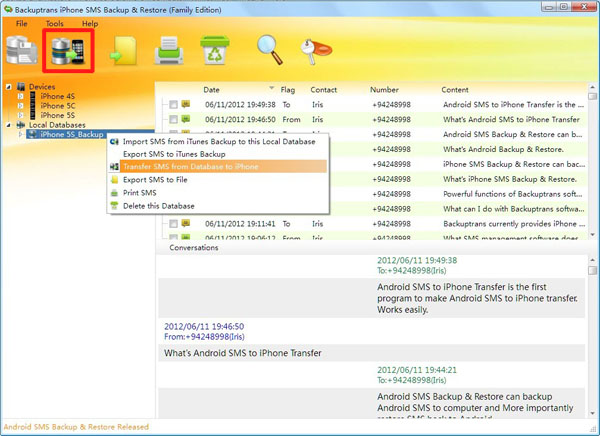This screenshot has width=600, height=436.
Task: Click the Conversations panel header
Action: [194, 248]
